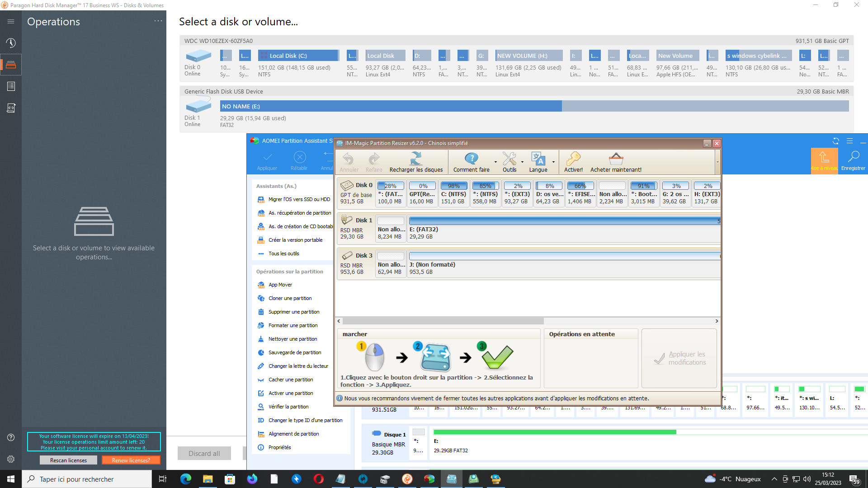Open notification center on taskbar
Image resolution: width=868 pixels, height=488 pixels.
[x=854, y=479]
